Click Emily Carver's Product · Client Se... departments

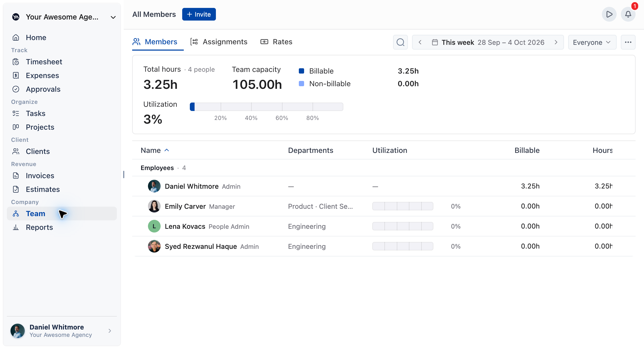coord(320,206)
